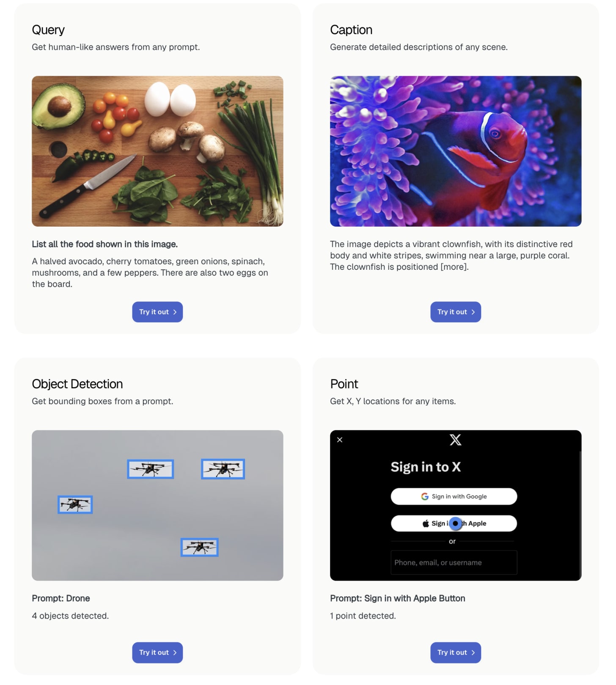Click the Google logo icon
This screenshot has height=685, width=616.
[x=425, y=496]
